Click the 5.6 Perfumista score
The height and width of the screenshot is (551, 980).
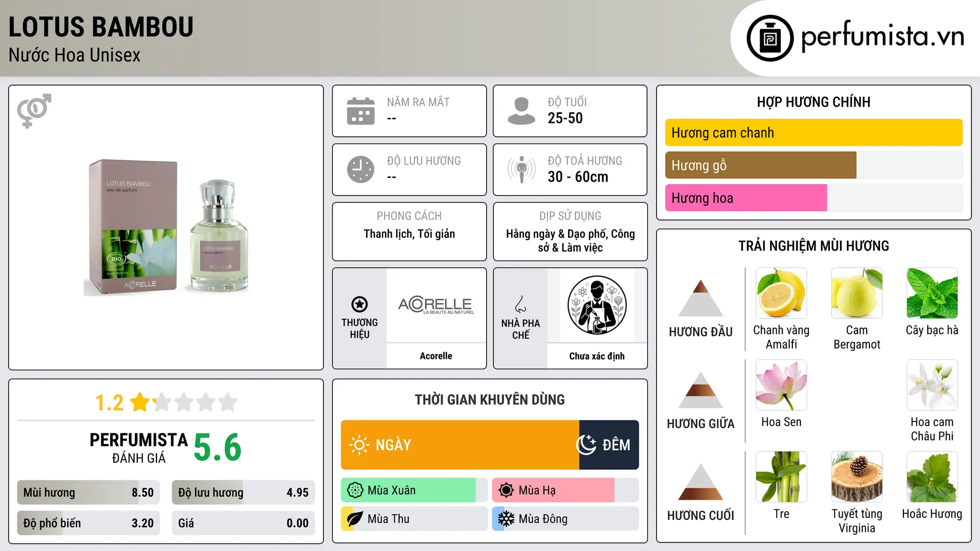coord(217,447)
